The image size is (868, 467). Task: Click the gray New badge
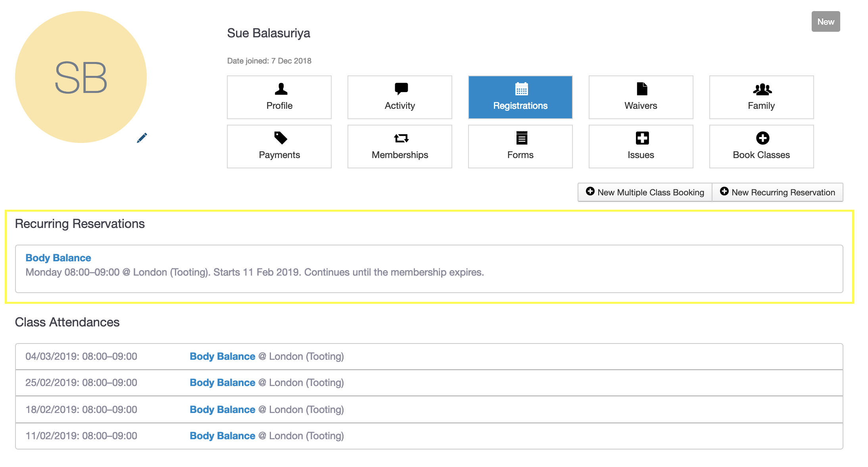pyautogui.click(x=826, y=22)
